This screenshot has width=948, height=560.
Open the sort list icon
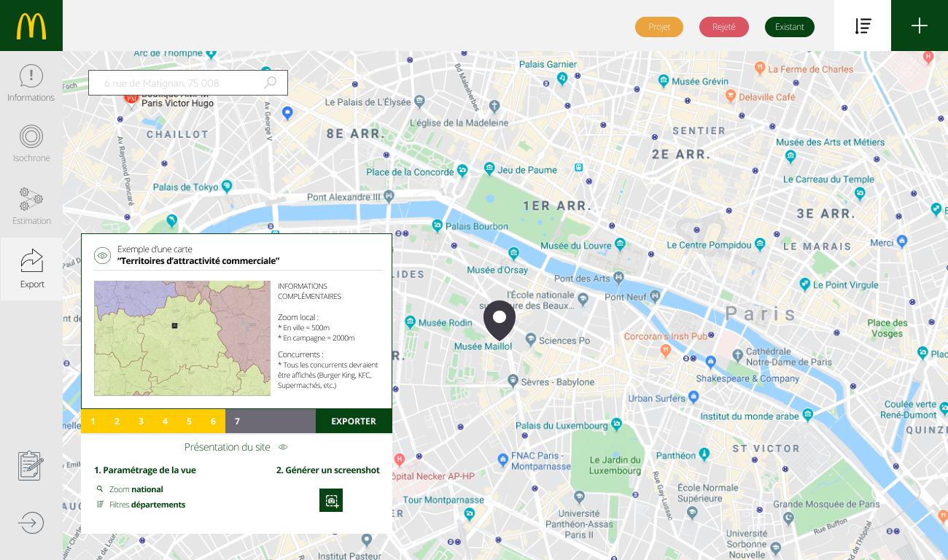click(863, 26)
